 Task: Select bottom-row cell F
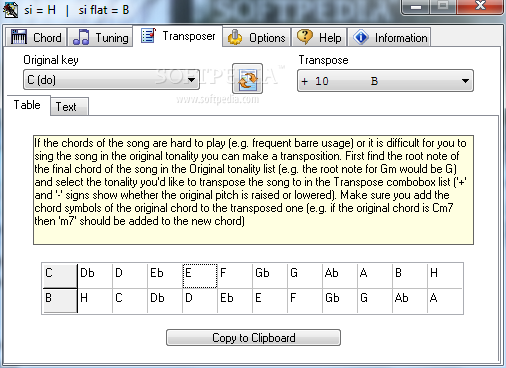point(305,301)
